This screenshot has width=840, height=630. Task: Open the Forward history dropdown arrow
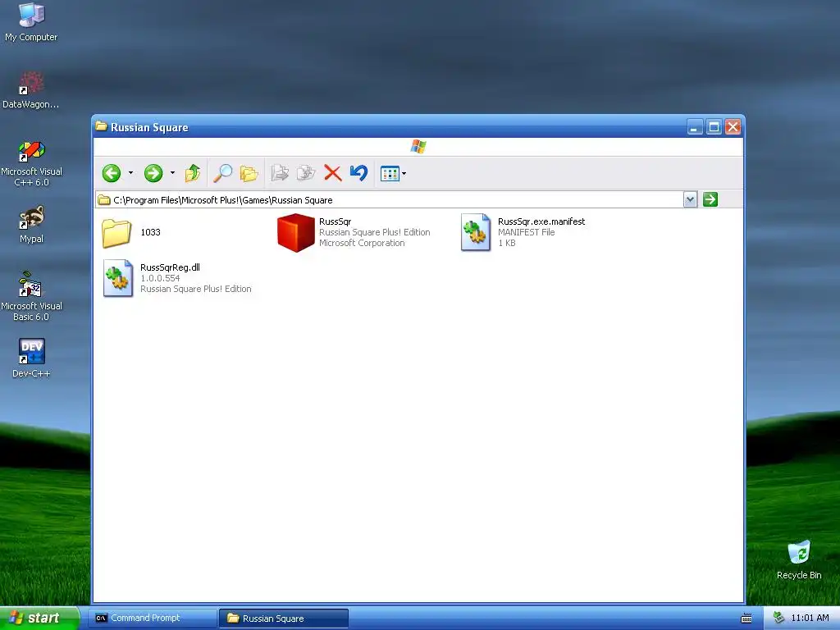coord(172,173)
